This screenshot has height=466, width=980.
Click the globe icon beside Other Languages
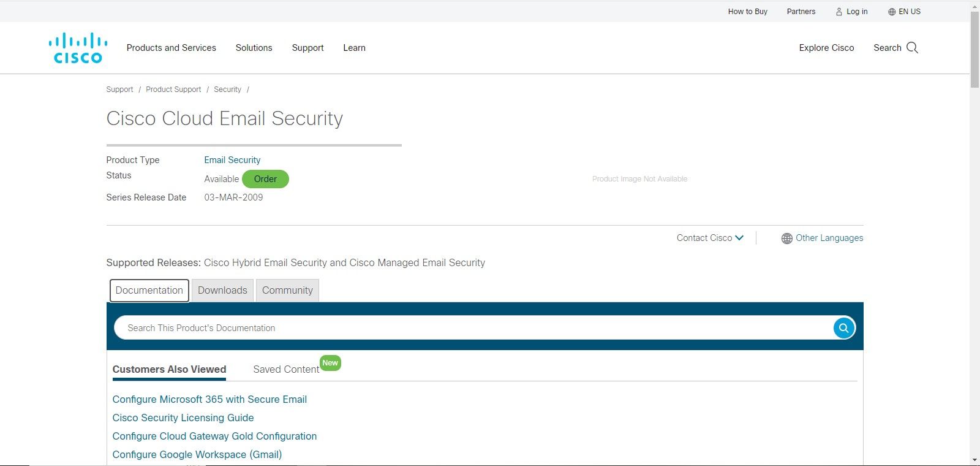pyautogui.click(x=787, y=239)
